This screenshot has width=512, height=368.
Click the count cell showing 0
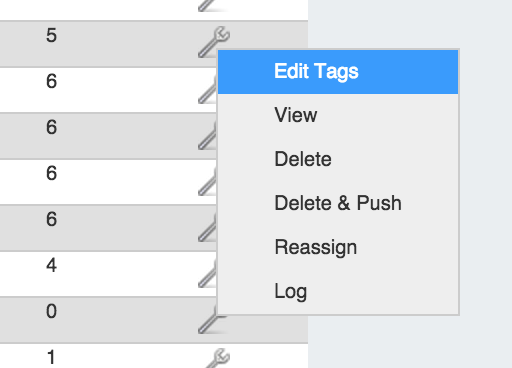pos(51,311)
